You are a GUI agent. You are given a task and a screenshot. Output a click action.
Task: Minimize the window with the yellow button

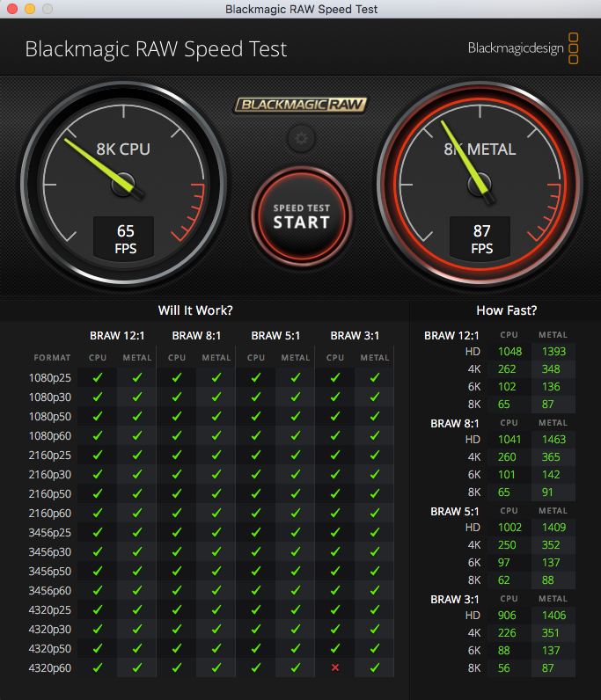pos(30,9)
